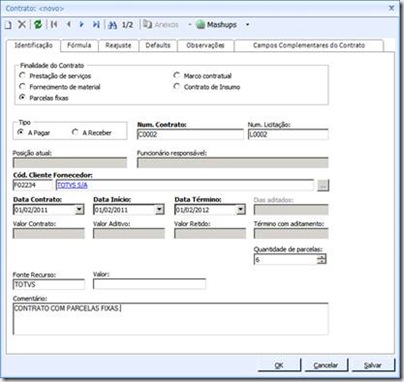
Task: Select Fornecimento de material radio option
Action: (22, 87)
